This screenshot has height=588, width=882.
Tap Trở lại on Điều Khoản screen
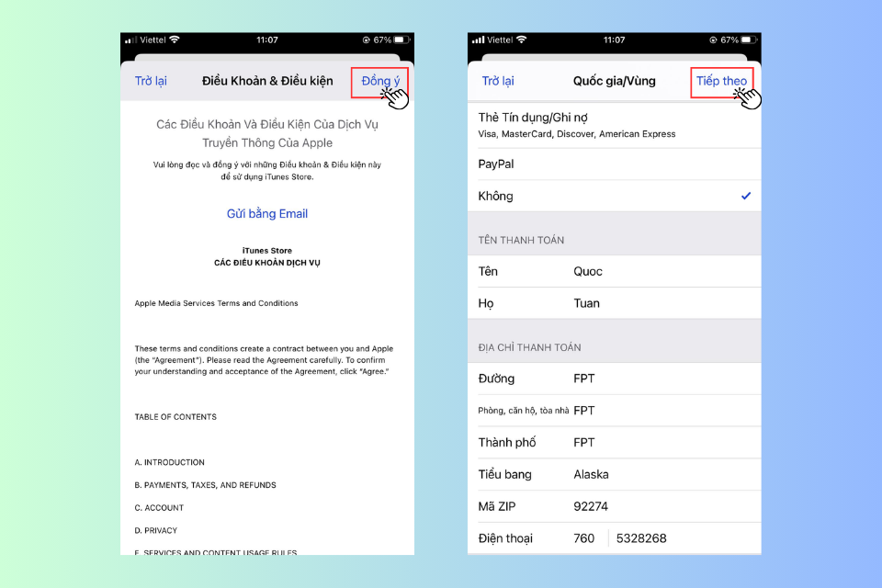click(151, 81)
